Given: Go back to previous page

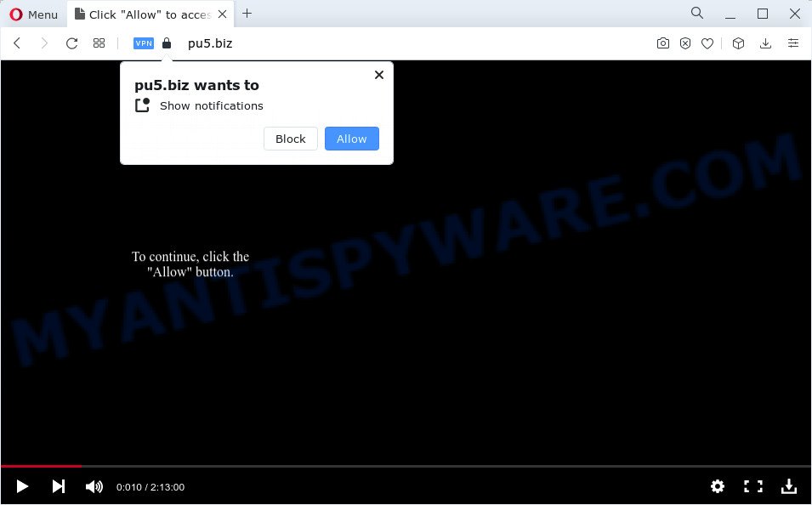Looking at the screenshot, I should (x=18, y=43).
